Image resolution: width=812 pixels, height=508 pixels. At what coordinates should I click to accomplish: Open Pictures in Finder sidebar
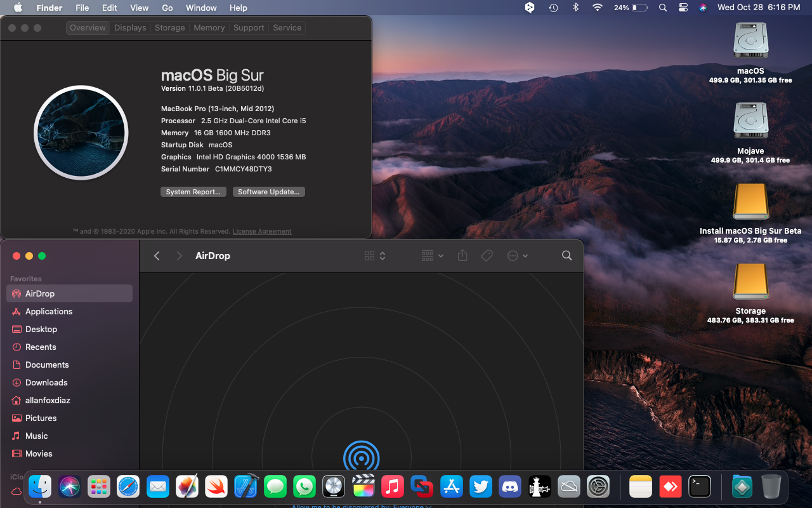pyautogui.click(x=69, y=418)
